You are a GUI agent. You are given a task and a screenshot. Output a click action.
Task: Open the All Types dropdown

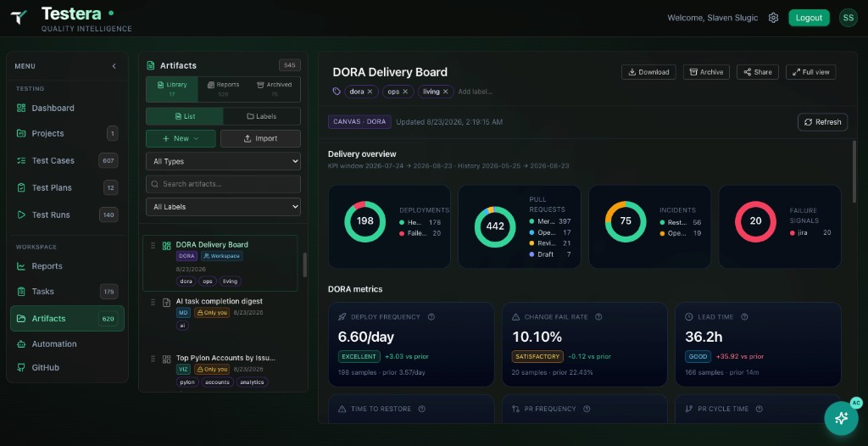click(223, 161)
